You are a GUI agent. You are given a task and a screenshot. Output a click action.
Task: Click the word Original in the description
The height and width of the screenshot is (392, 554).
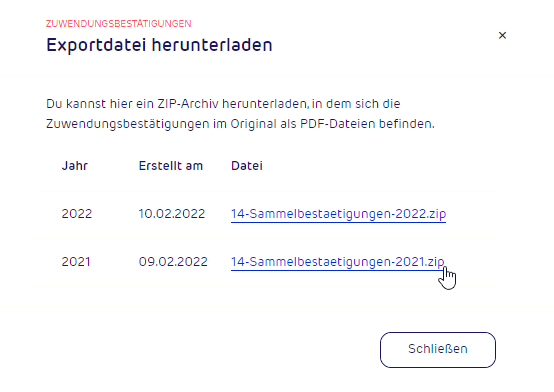pos(253,124)
